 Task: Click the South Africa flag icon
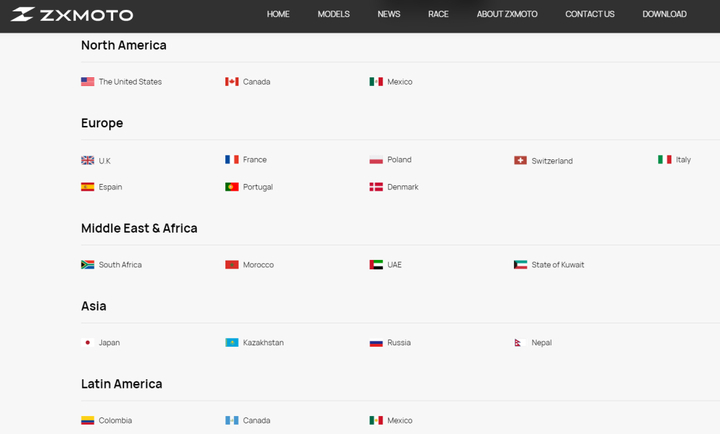[x=88, y=265]
